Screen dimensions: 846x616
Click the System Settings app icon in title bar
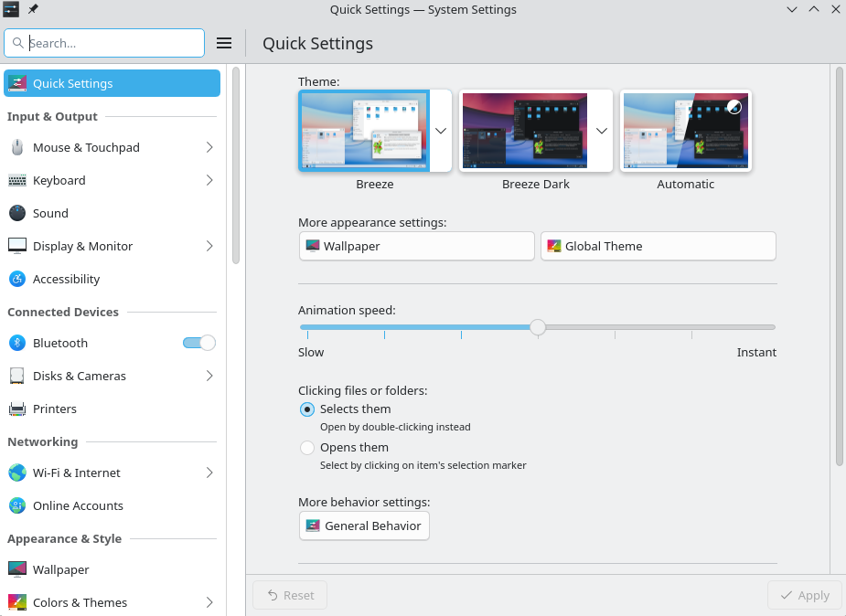point(11,9)
